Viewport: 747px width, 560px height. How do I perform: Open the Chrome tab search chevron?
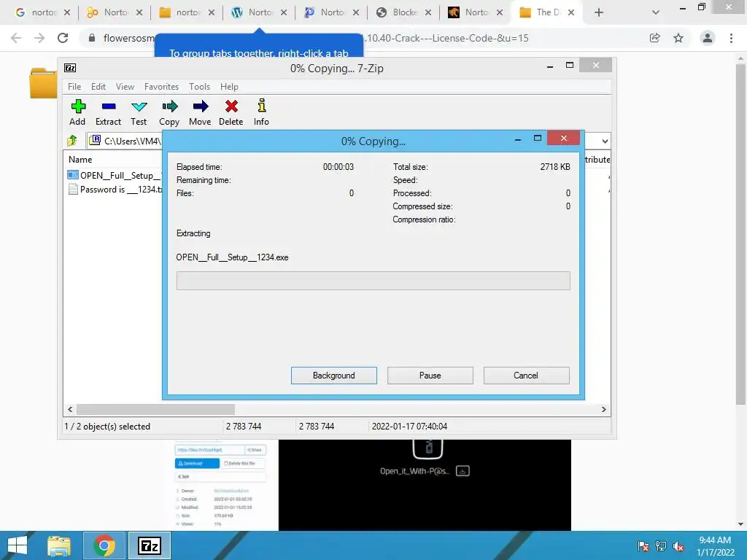(x=656, y=13)
